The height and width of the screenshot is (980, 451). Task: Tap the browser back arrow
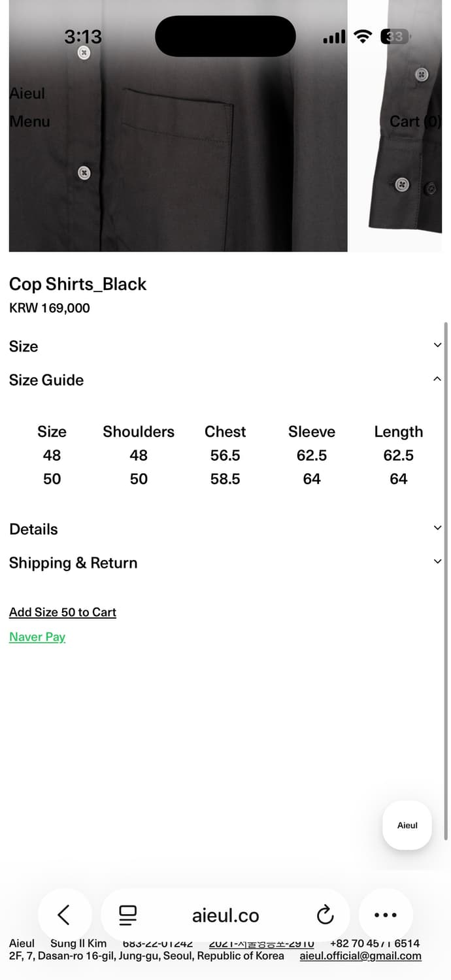[63, 915]
